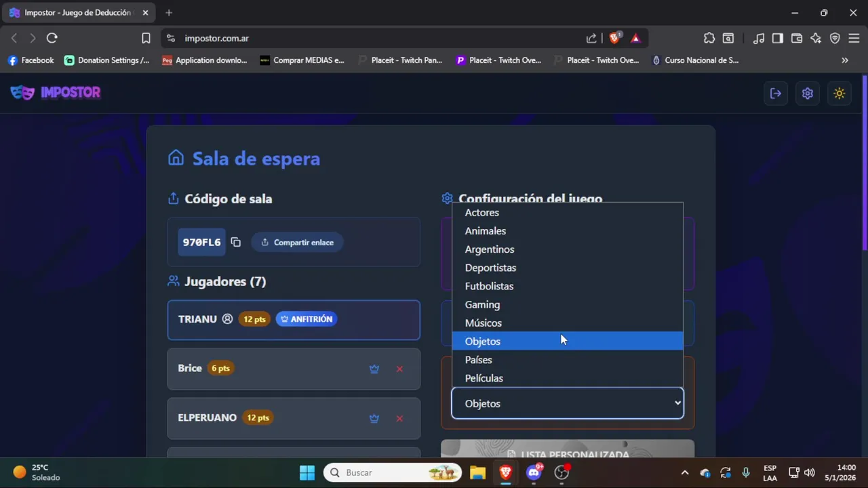Expand the hidden system tray icons
Image resolution: width=868 pixels, height=488 pixels.
(x=685, y=472)
